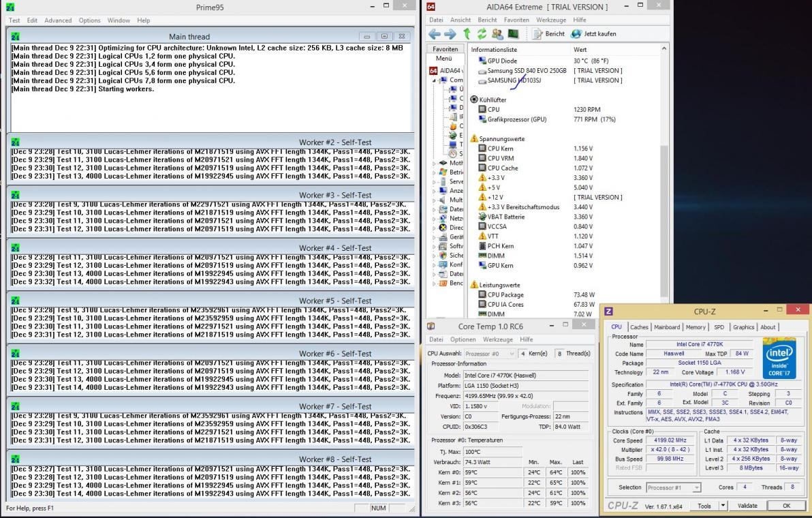Select the CPU Package power row

tap(564, 294)
